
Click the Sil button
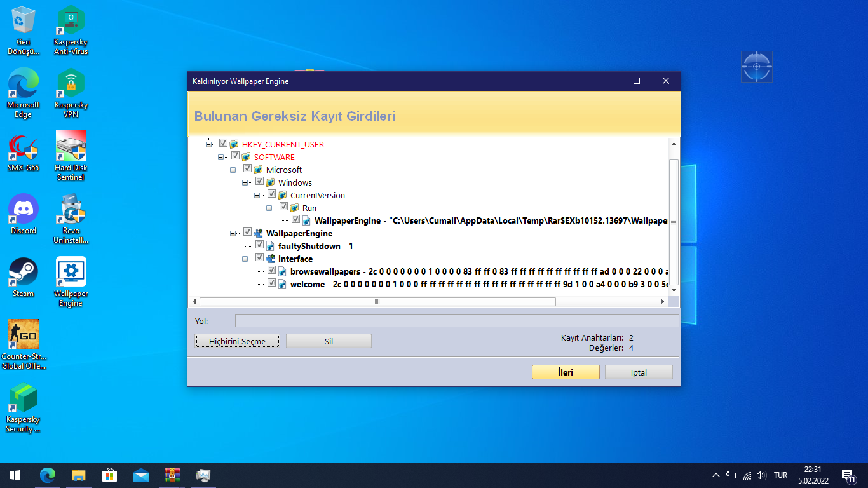coord(329,341)
